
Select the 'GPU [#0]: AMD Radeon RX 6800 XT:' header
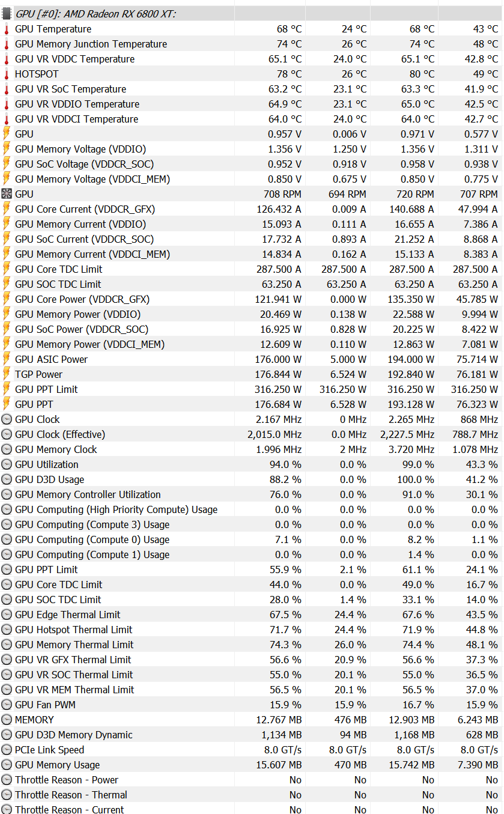(x=96, y=14)
